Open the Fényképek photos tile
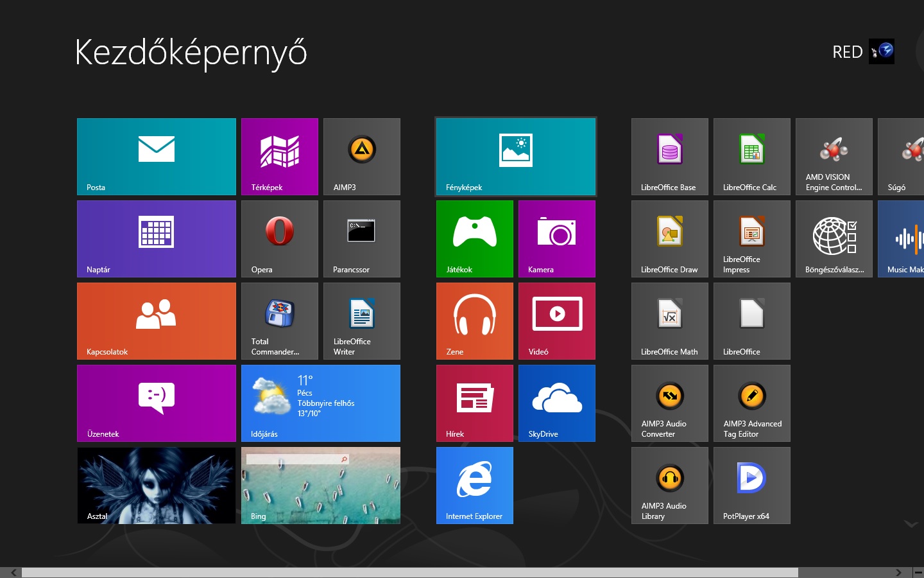Screen dimensions: 924x578 click(516, 157)
